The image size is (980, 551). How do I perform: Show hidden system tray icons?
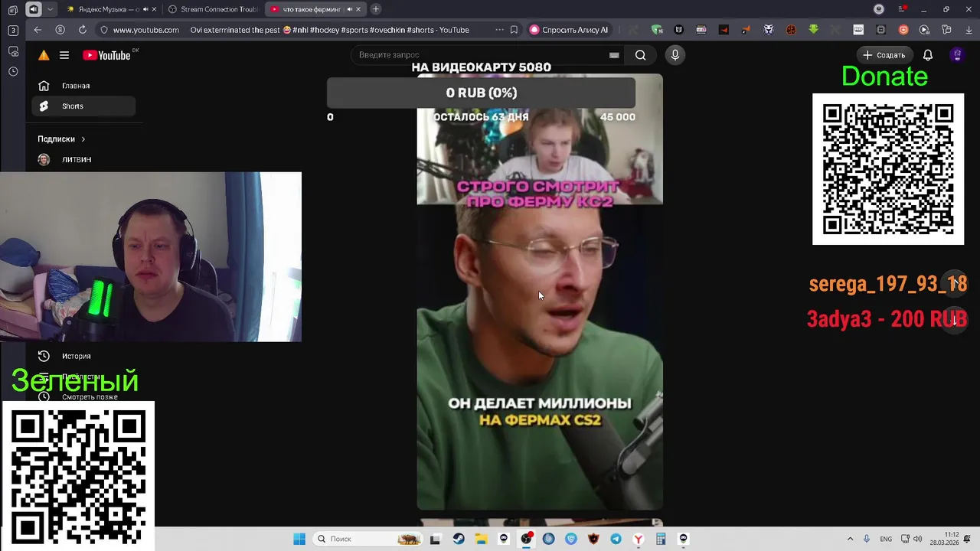coord(850,539)
